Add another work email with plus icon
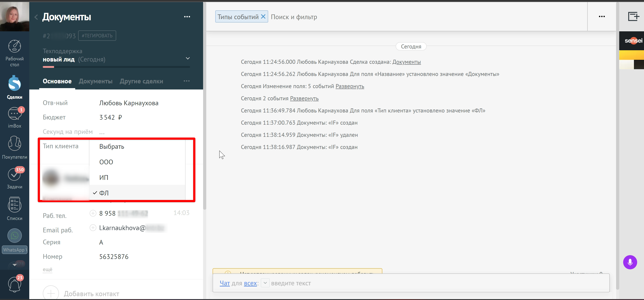Screen dimensions: 644x300 click(93, 228)
